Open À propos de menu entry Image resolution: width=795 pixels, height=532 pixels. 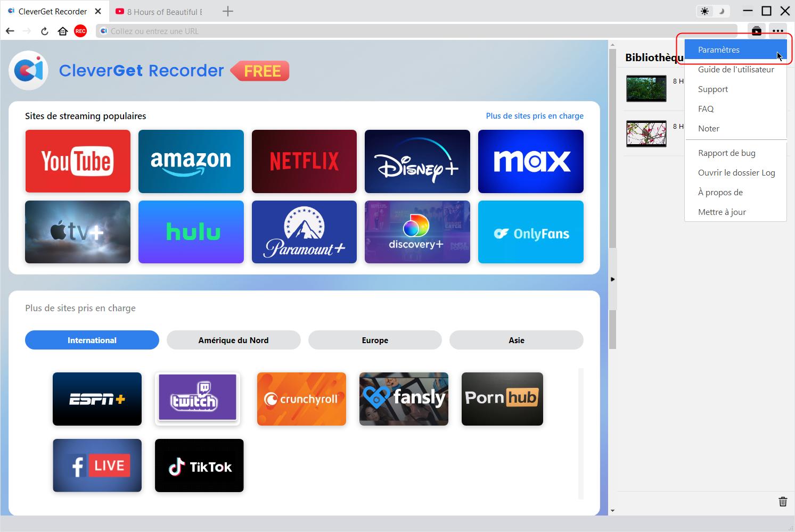tap(735, 192)
